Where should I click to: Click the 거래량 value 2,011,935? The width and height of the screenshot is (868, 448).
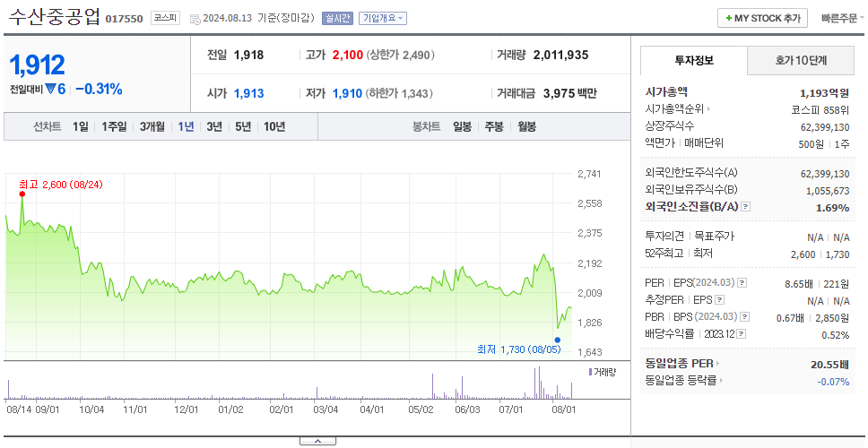click(x=560, y=55)
